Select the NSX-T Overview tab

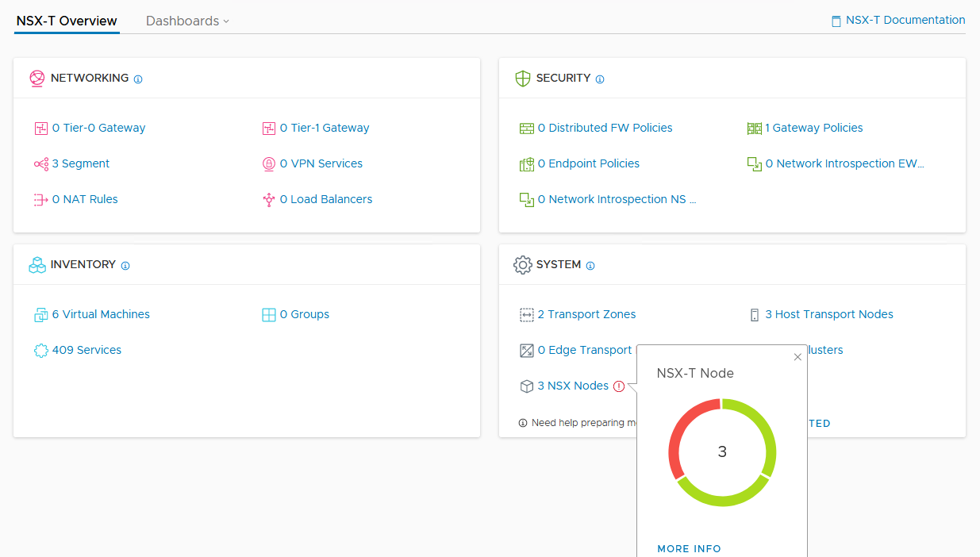pyautogui.click(x=67, y=21)
